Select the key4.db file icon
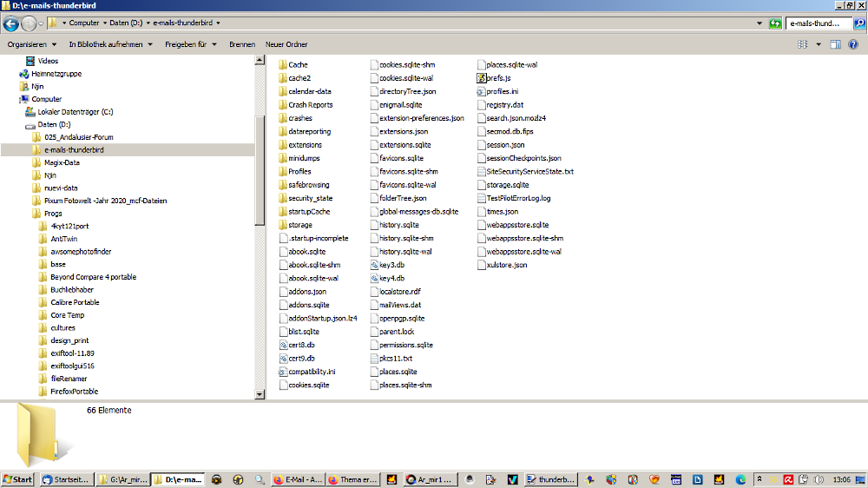 coord(374,278)
